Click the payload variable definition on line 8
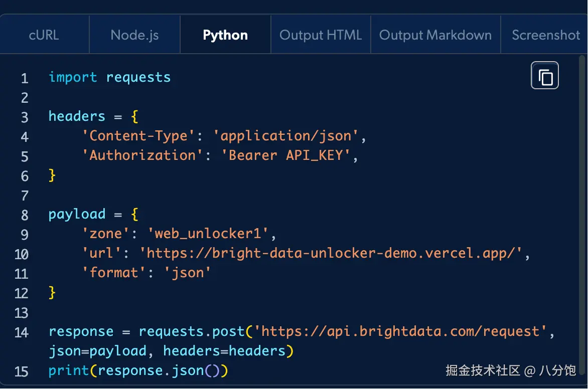The height and width of the screenshot is (389, 588). point(77,214)
